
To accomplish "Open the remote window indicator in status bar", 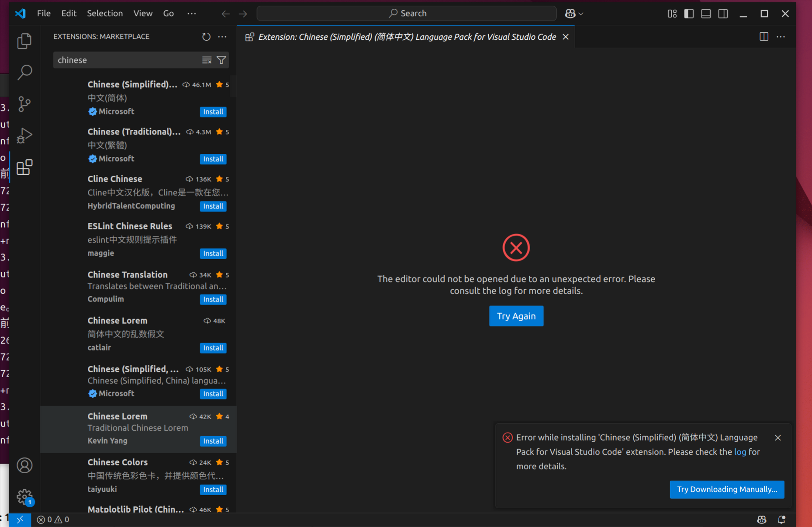I will pyautogui.click(x=20, y=520).
